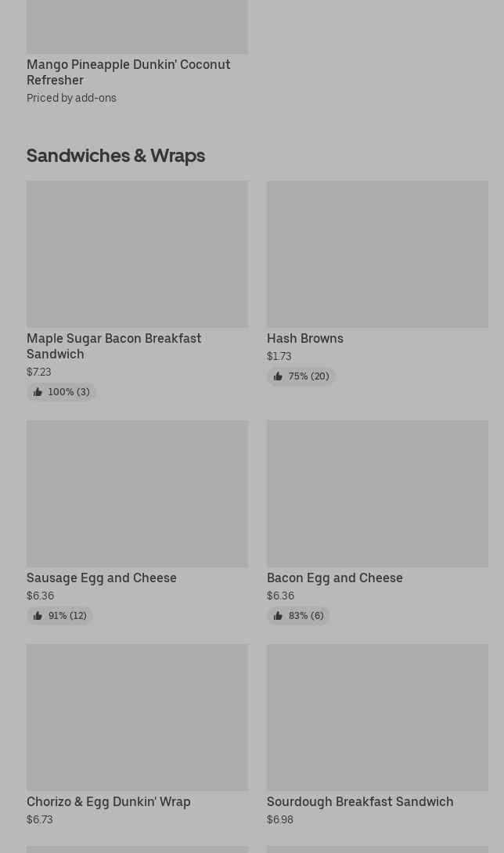Click the Sandwiches & Wraps section heading

click(116, 156)
